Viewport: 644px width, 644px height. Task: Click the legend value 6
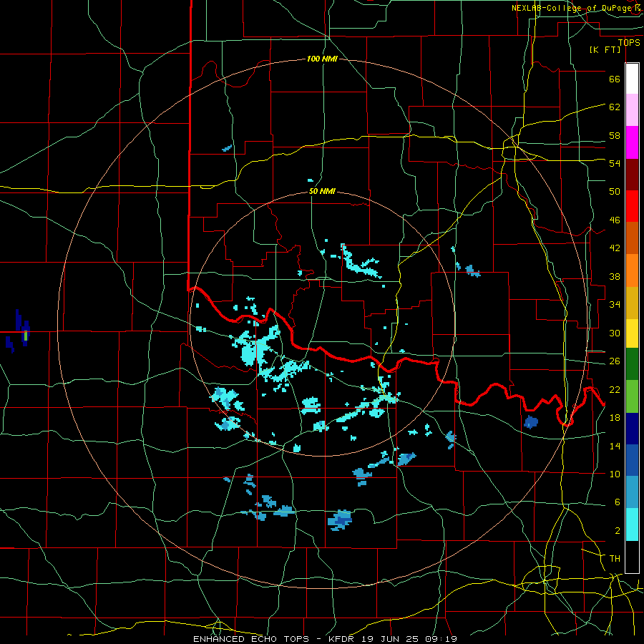click(617, 502)
